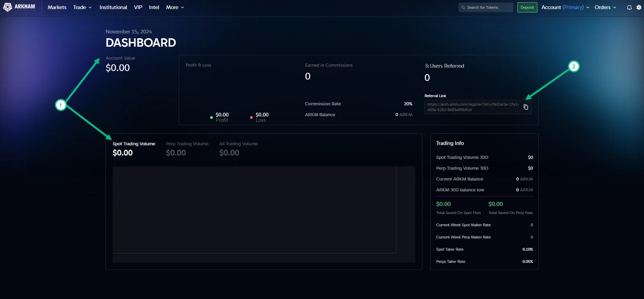The width and height of the screenshot is (644, 299).
Task: Click Current Week Perp Maker Rate
Action: [x=485, y=237]
